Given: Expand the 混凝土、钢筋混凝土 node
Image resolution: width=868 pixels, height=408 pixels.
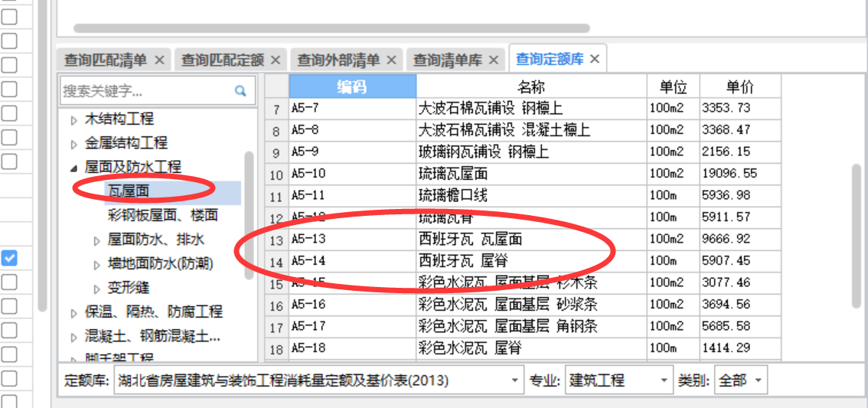Looking at the screenshot, I should (74, 337).
